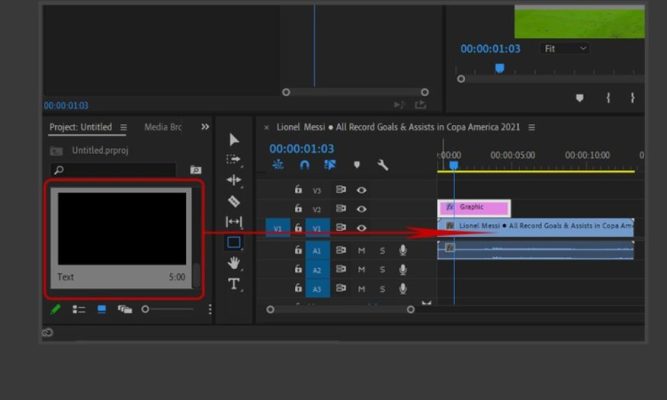Choose the Ripple Edit tool

pos(234,180)
